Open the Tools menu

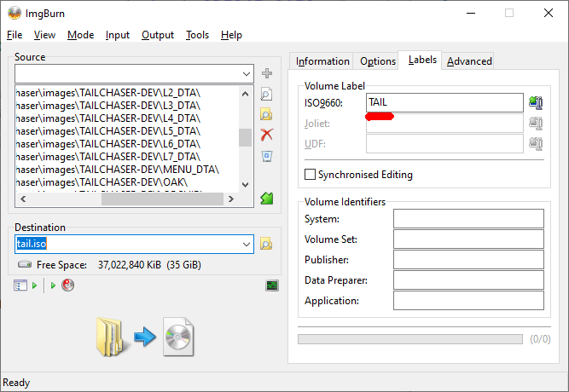[197, 35]
